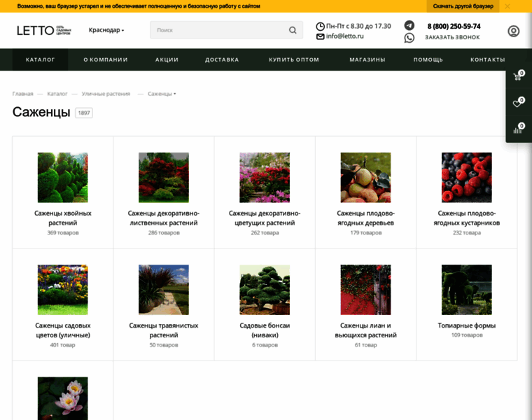Click the Заказать звонок link
The image size is (532, 420).
pyautogui.click(x=452, y=37)
